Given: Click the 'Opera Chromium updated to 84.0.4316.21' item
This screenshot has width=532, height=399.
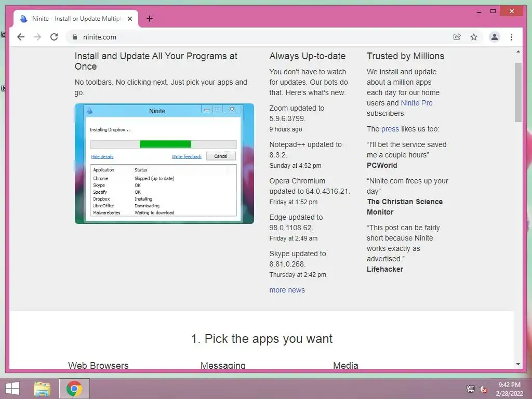Looking at the screenshot, I should coord(310,186).
